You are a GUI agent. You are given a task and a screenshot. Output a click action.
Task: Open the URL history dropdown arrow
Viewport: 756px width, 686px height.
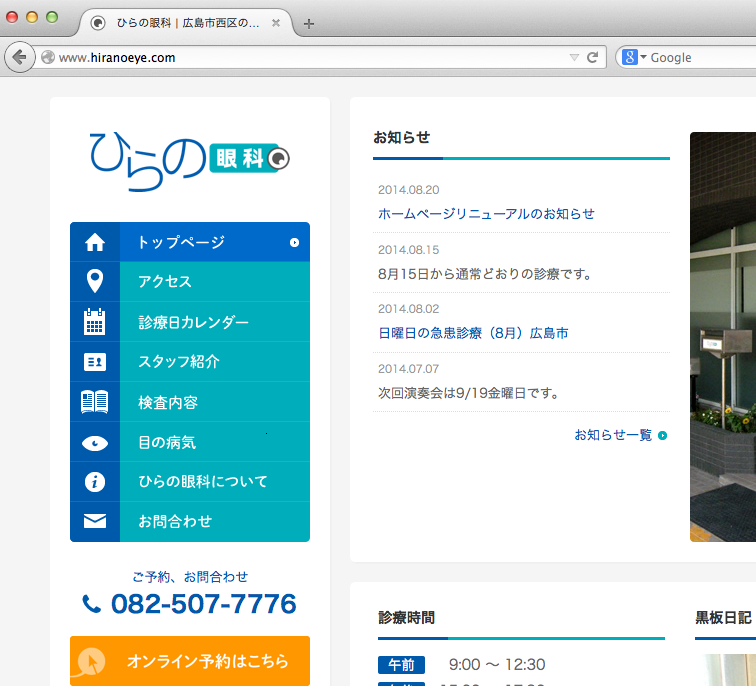tap(573, 58)
